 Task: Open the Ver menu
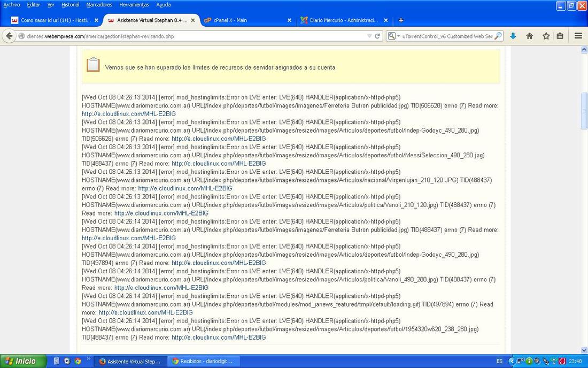pos(51,5)
